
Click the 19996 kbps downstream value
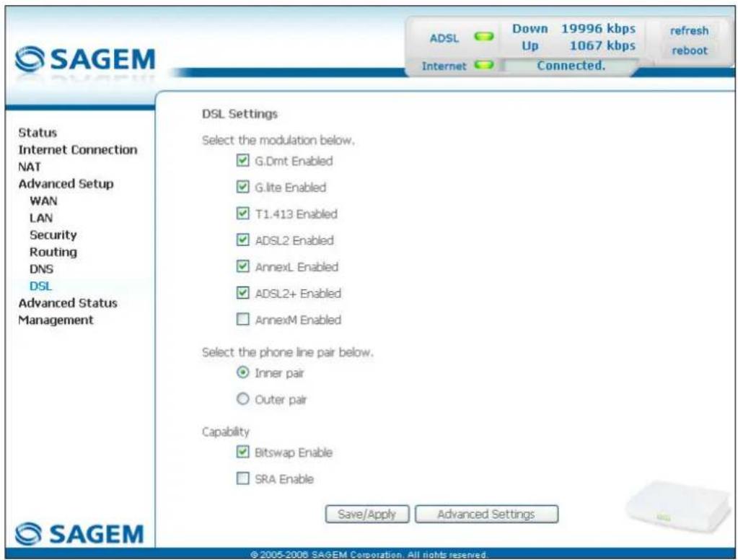(598, 29)
